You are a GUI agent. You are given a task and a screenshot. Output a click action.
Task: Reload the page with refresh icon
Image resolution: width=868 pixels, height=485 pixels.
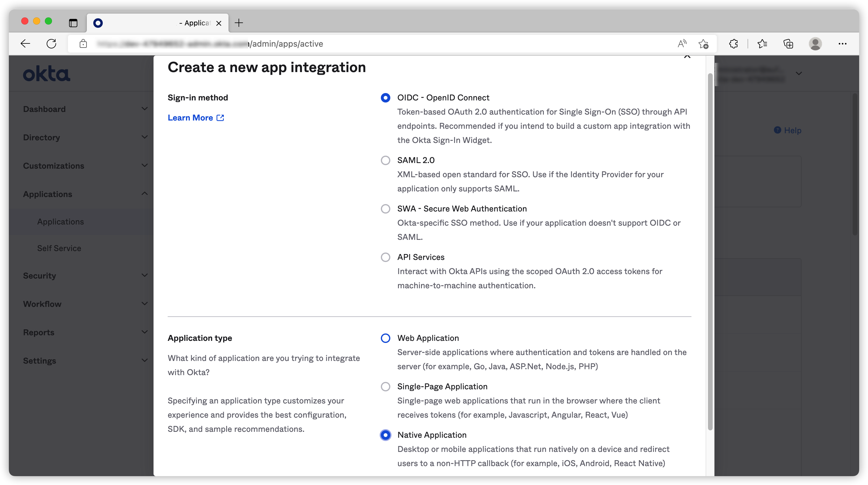pos(51,43)
